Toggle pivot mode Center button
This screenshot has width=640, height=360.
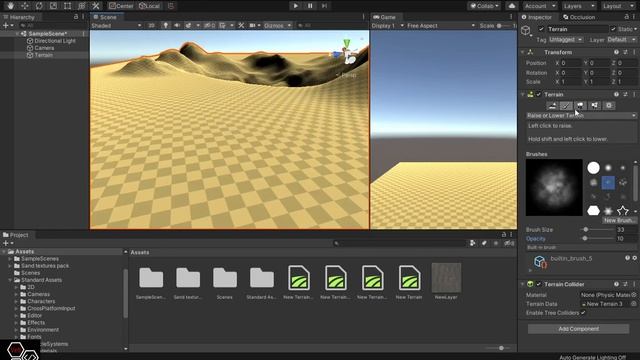121,6
